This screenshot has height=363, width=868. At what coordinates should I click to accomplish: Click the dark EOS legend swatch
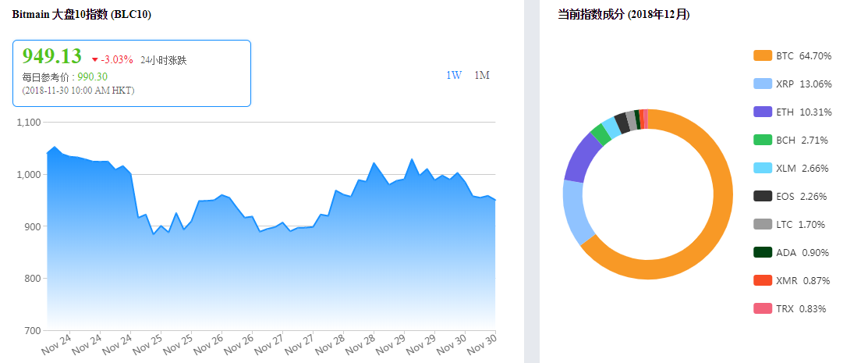(x=763, y=196)
